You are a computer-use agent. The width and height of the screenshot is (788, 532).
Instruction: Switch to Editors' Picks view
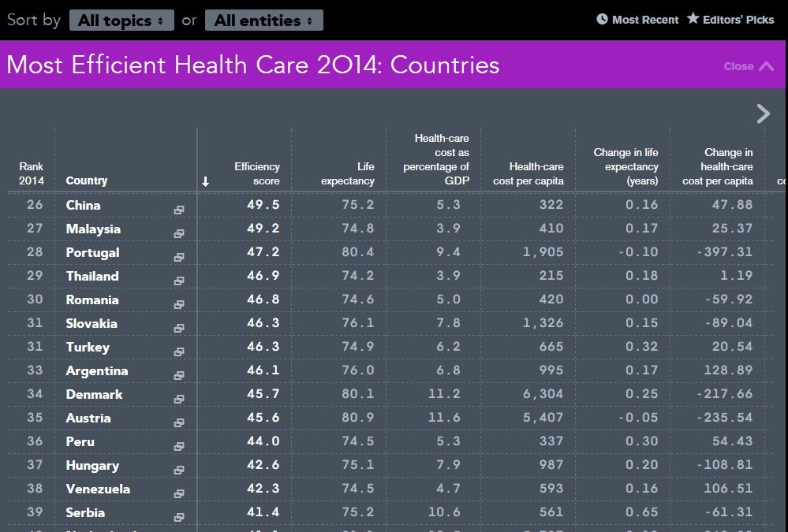point(730,20)
